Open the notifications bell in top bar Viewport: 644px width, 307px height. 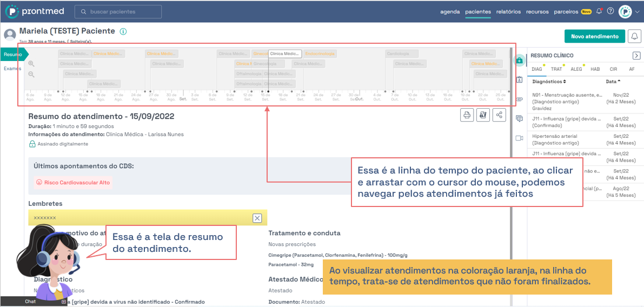599,11
